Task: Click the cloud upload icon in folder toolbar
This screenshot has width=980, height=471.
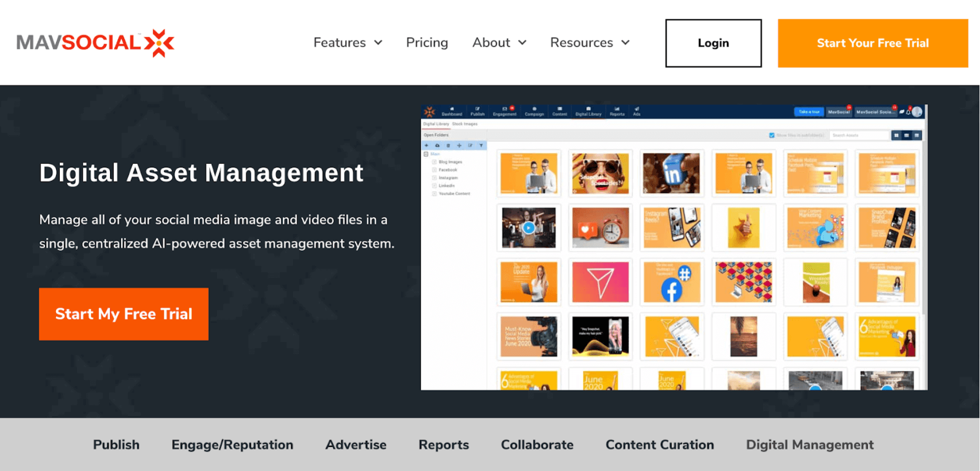Action: tap(437, 145)
